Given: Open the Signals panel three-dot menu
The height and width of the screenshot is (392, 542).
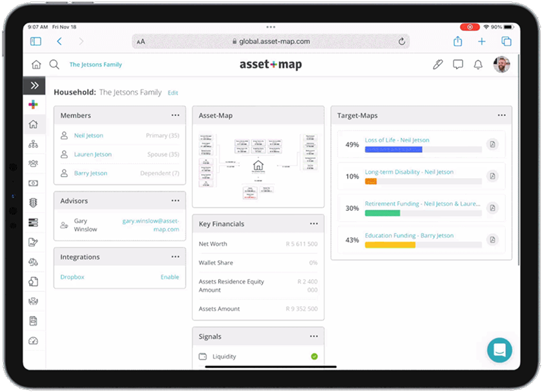Looking at the screenshot, I should [314, 336].
